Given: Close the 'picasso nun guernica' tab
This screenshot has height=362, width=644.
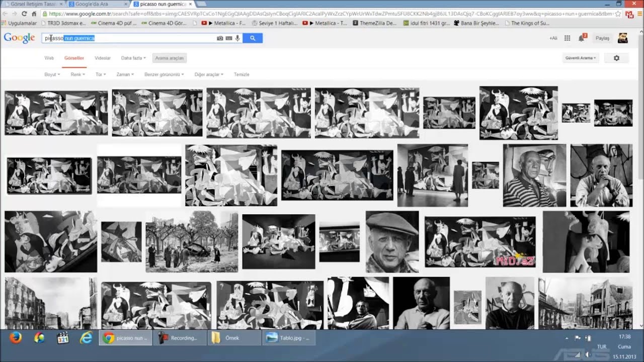Looking at the screenshot, I should click(x=190, y=4).
